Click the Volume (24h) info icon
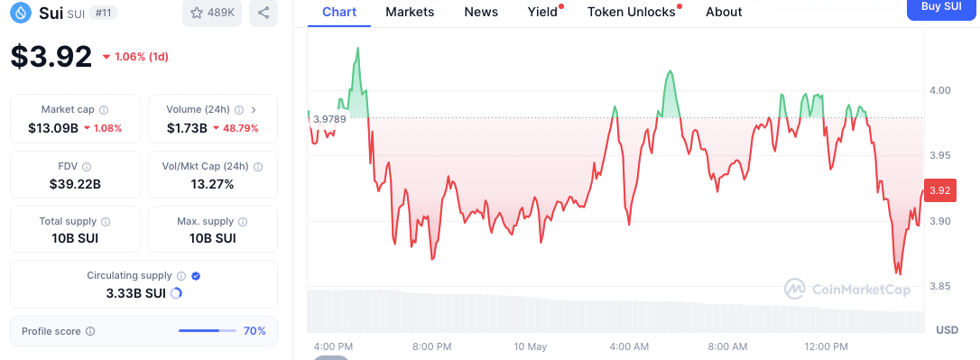The width and height of the screenshot is (980, 360). coord(239,110)
